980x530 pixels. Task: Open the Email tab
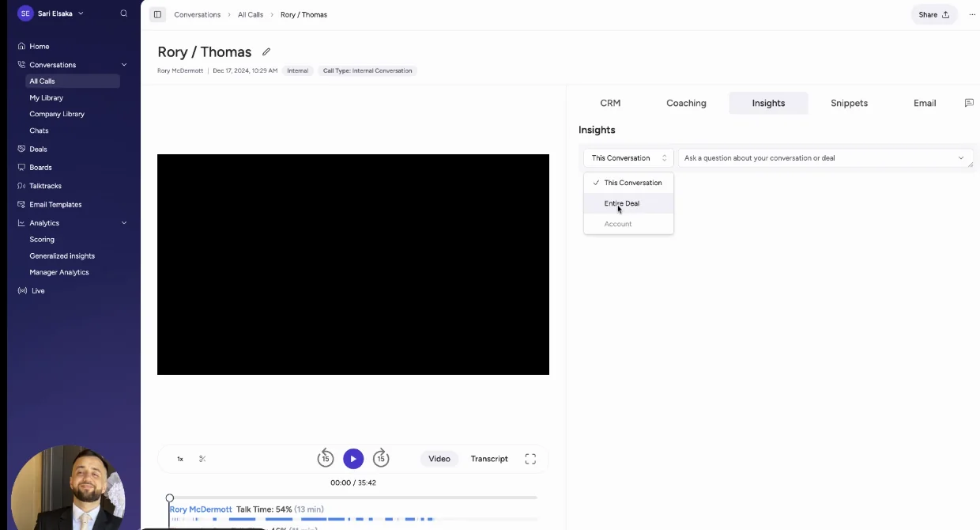tap(925, 103)
